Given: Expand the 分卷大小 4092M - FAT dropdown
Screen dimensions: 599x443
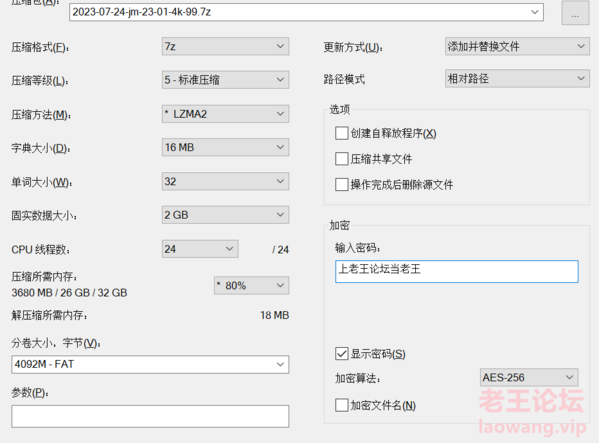Looking at the screenshot, I should click(x=150, y=364).
